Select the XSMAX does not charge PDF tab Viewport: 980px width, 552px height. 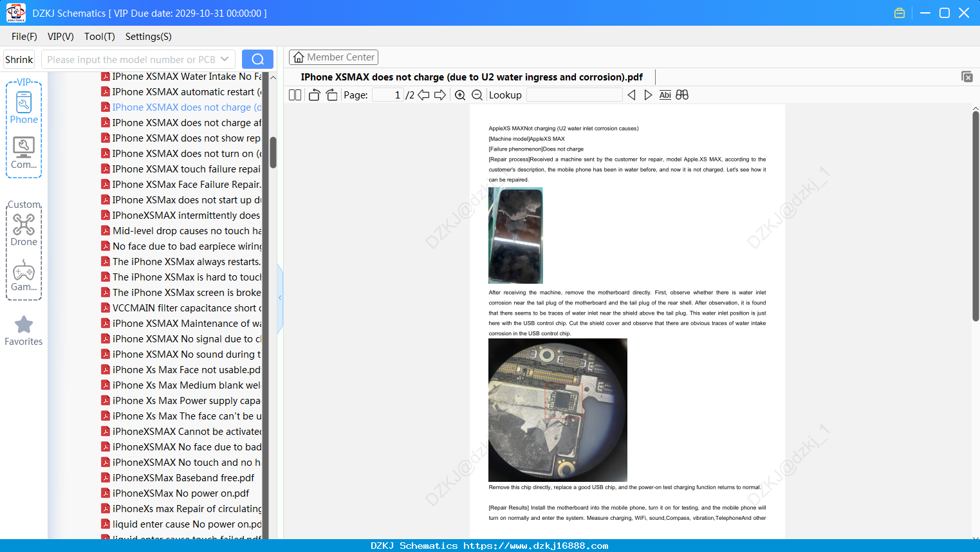(x=472, y=77)
